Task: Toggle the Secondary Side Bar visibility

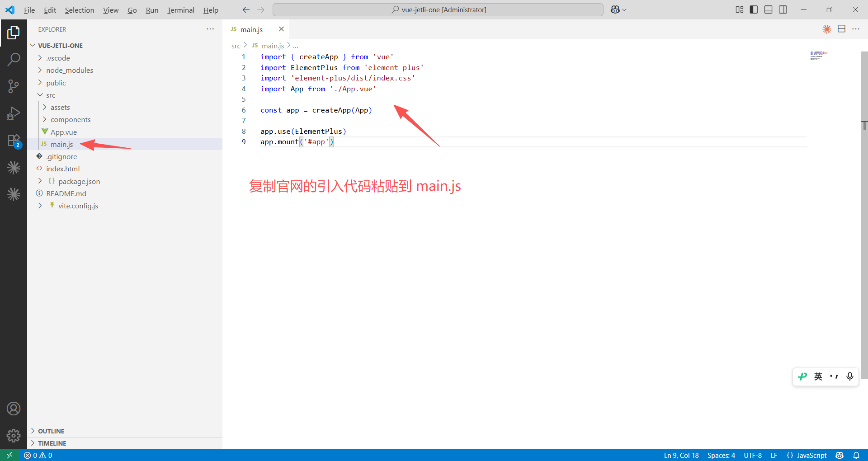Action: tap(783, 9)
